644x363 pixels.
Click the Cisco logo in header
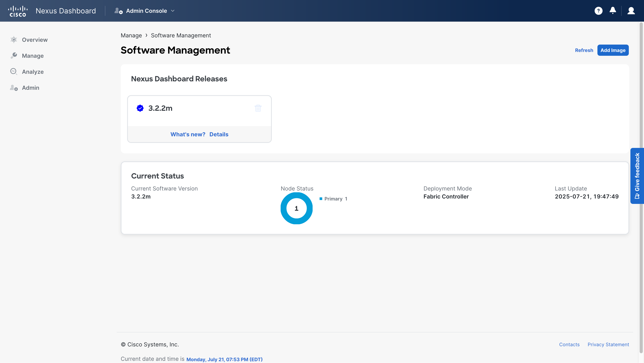[18, 11]
